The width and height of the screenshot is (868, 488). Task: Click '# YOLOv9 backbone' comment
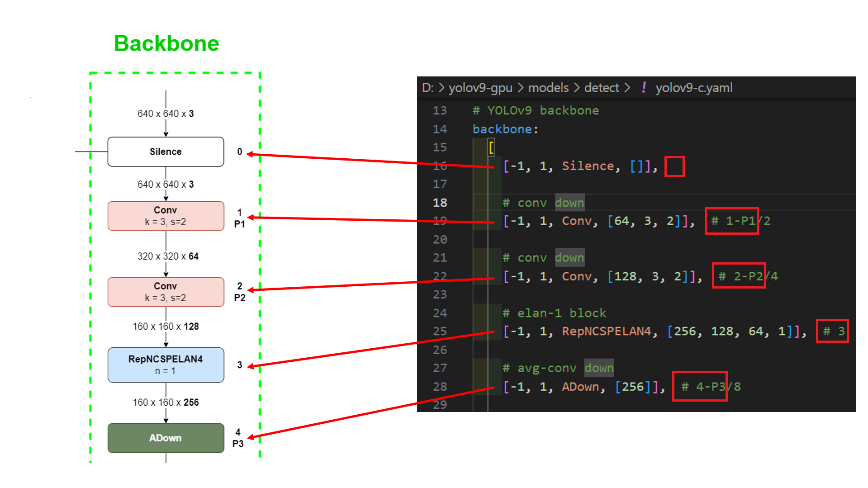pyautogui.click(x=536, y=110)
